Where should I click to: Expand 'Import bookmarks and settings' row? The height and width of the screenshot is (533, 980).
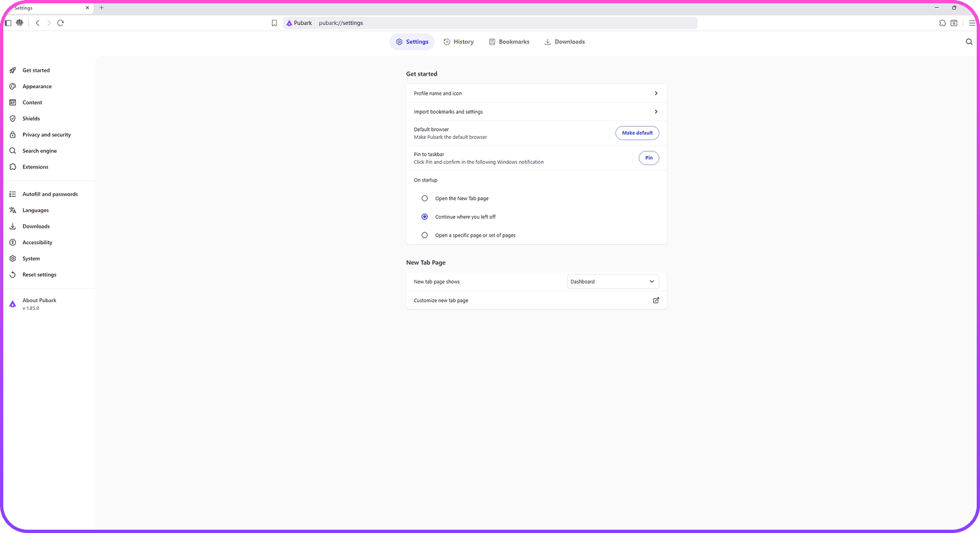536,112
